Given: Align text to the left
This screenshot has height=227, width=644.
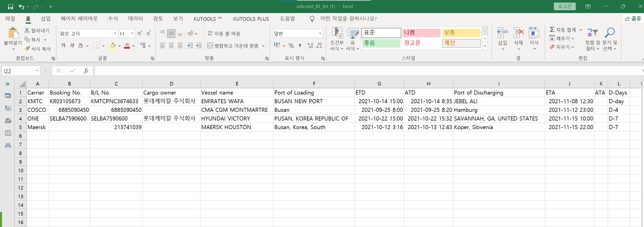Looking at the screenshot, I should 163,46.
